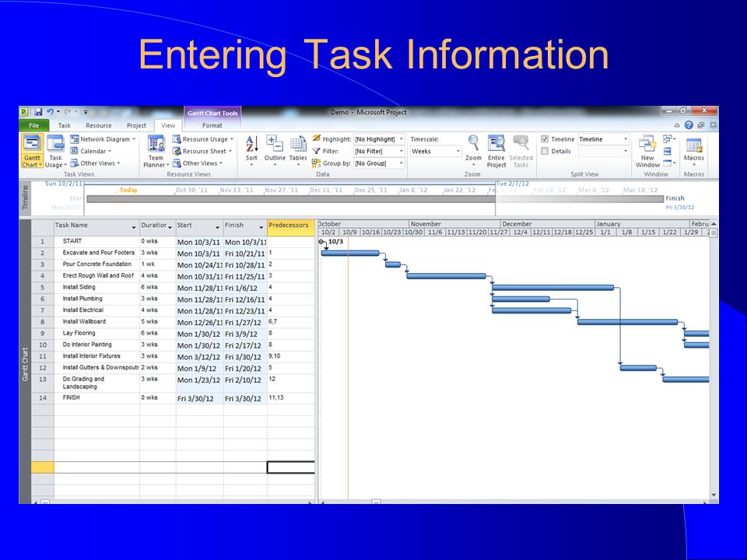Select the View ribbon tab
The width and height of the screenshot is (747, 560).
tap(168, 125)
